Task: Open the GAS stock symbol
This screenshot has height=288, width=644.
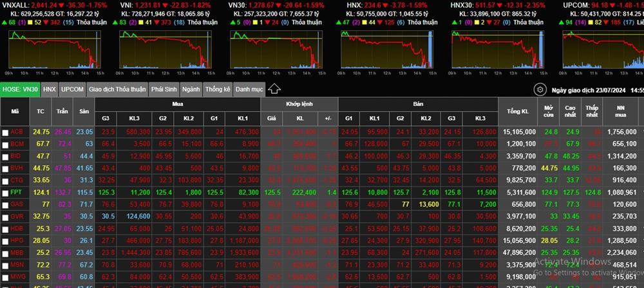Action: 17,204
